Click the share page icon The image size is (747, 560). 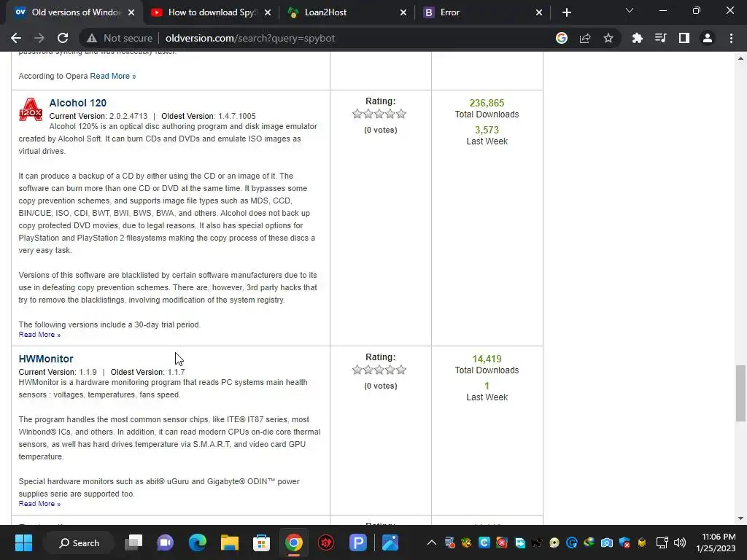(x=585, y=38)
